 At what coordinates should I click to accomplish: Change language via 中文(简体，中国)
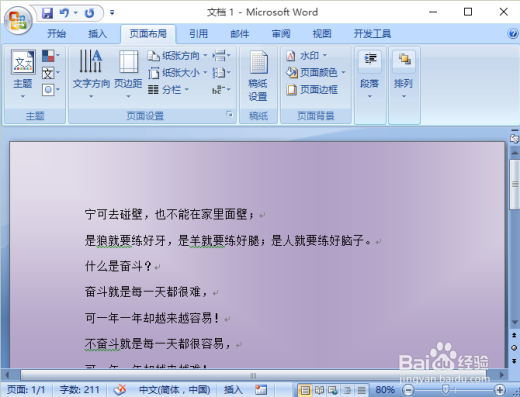174,389
